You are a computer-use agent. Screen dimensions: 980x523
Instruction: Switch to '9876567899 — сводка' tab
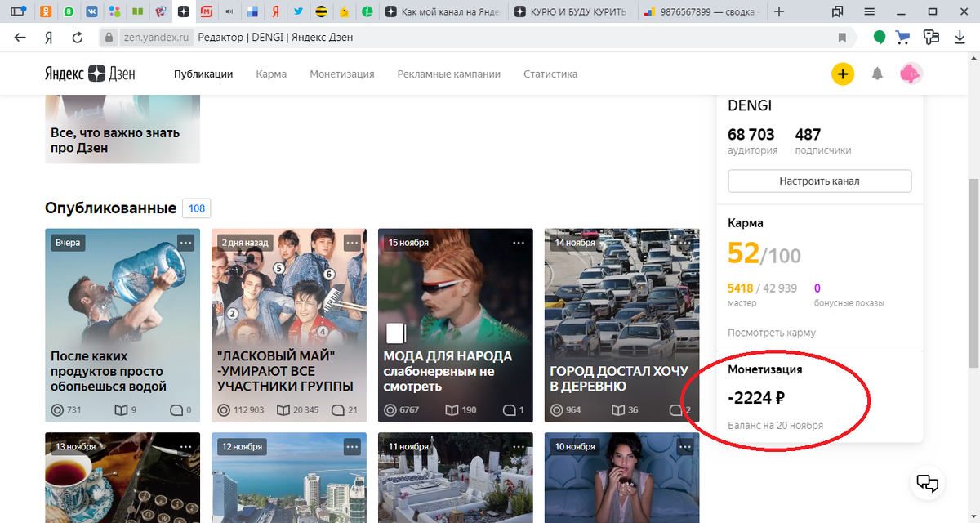pos(702,12)
